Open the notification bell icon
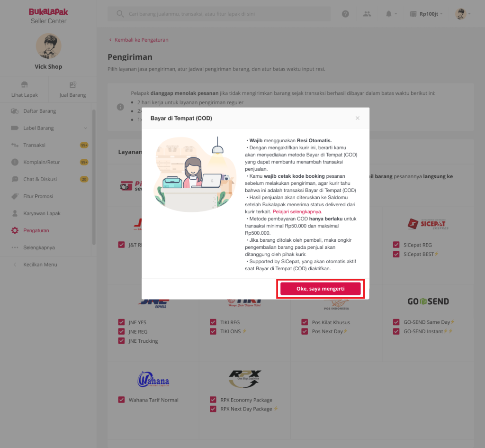This screenshot has width=485, height=448. click(388, 14)
